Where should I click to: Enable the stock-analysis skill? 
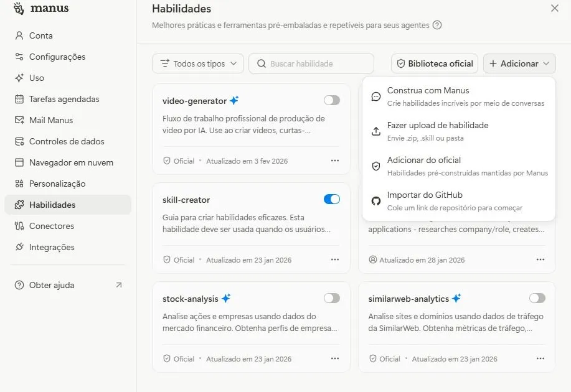(x=331, y=299)
